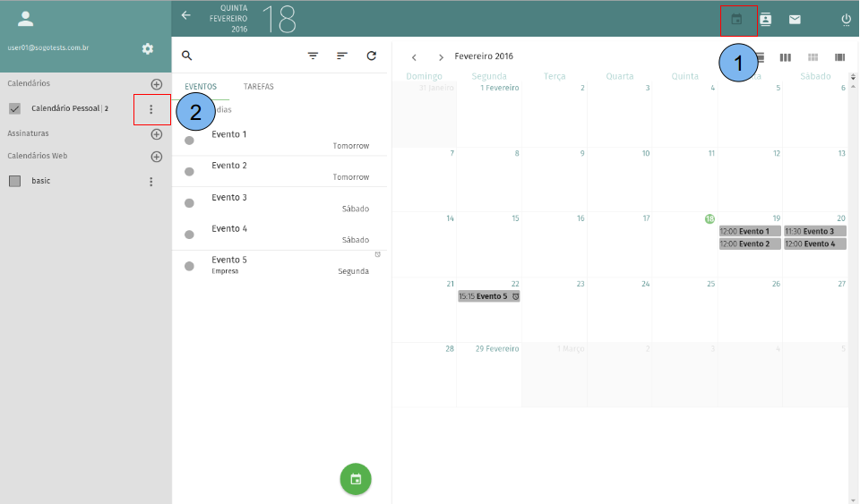The image size is (860, 504).
Task: Add a new calendar under Calendários
Action: [x=156, y=84]
